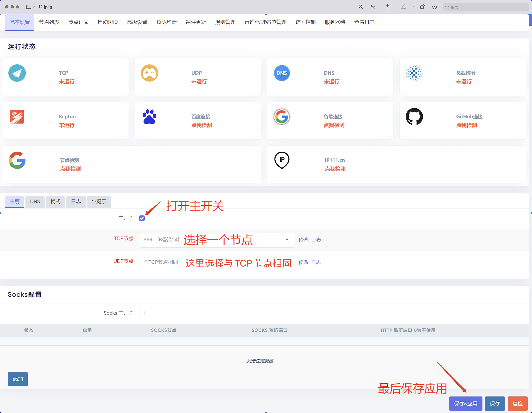Click the Kcptun orange icon
The width and height of the screenshot is (532, 413).
(17, 117)
